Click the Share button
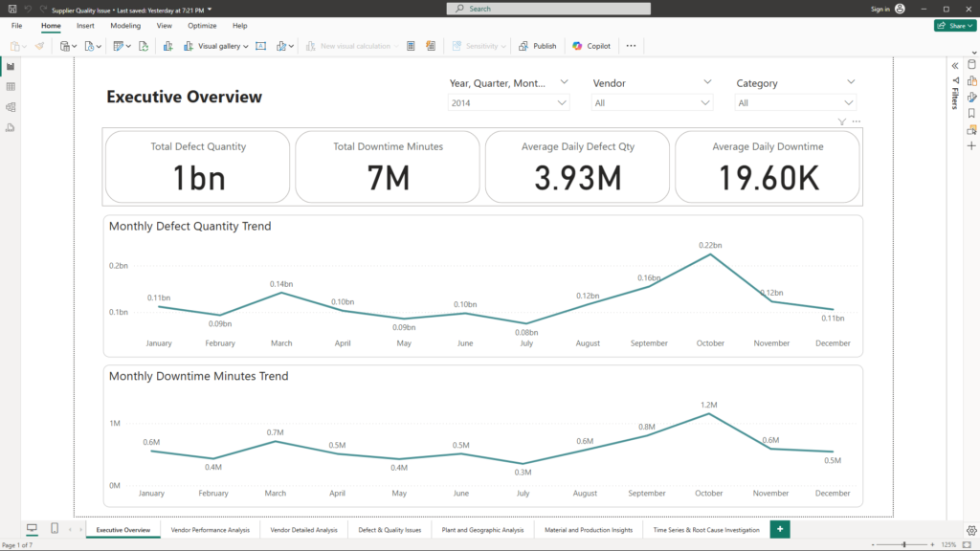Viewport: 980px width, 551px height. point(954,26)
